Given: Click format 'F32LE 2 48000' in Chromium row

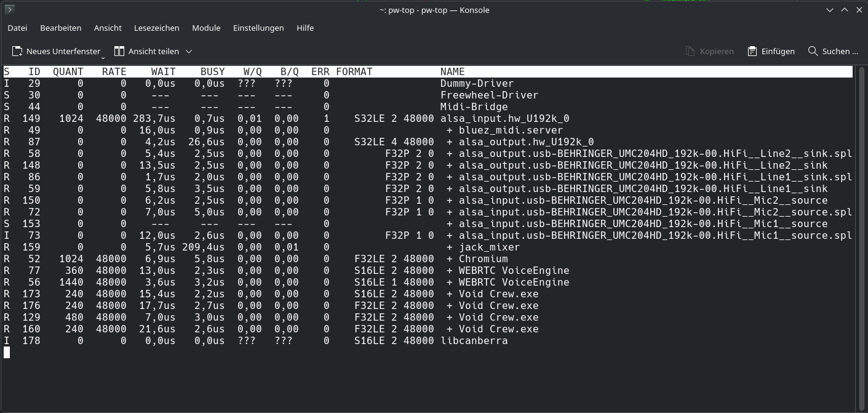Looking at the screenshot, I should tap(394, 259).
